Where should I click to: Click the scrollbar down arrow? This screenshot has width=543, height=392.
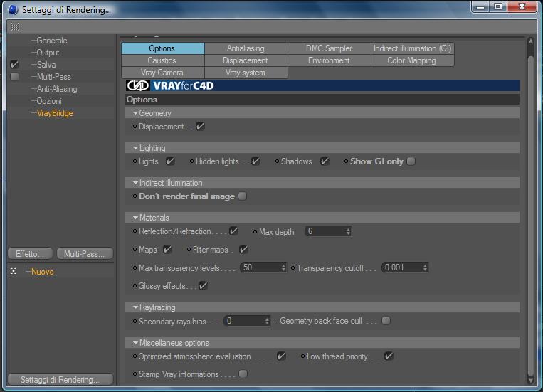[x=530, y=380]
